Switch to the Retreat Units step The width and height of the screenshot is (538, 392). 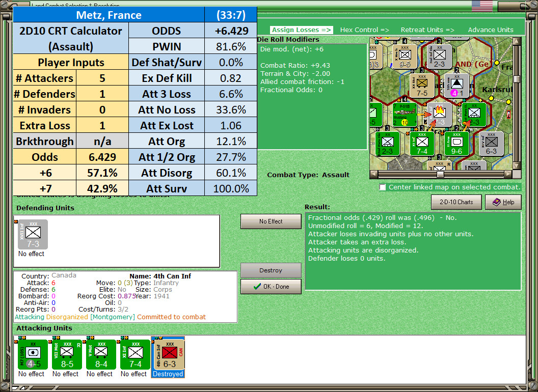[427, 30]
